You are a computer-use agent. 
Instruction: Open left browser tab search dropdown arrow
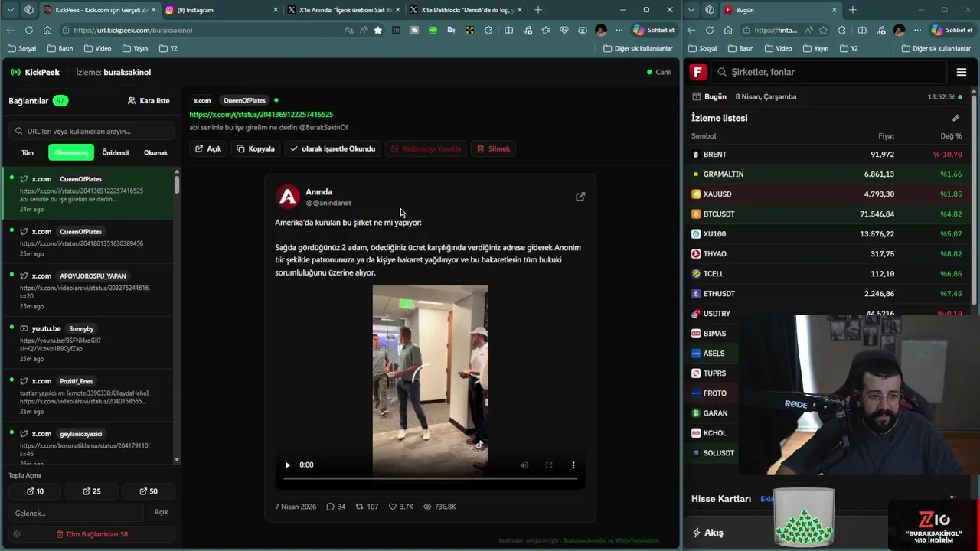tap(12, 10)
